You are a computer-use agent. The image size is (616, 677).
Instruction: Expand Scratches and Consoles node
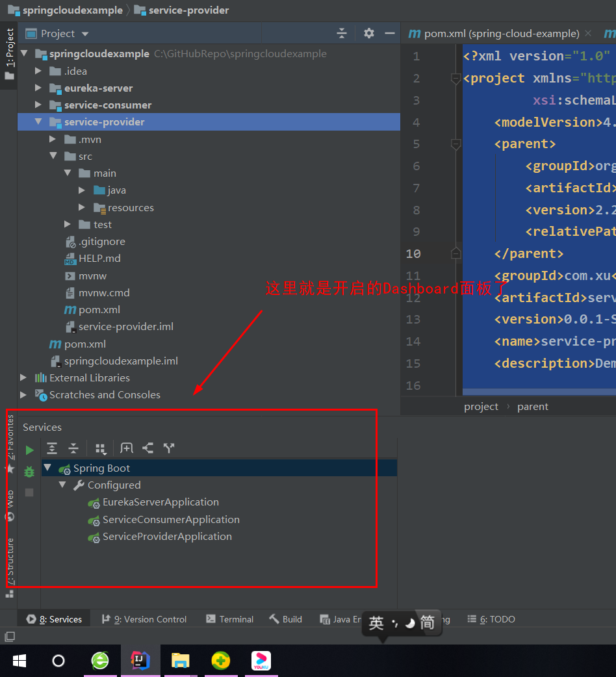click(x=23, y=394)
